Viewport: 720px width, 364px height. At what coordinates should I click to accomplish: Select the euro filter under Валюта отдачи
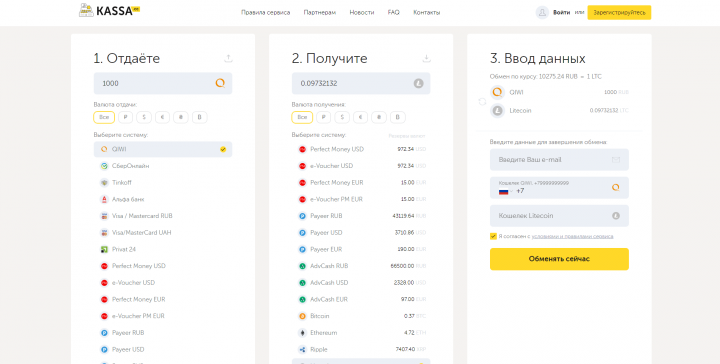(x=162, y=118)
